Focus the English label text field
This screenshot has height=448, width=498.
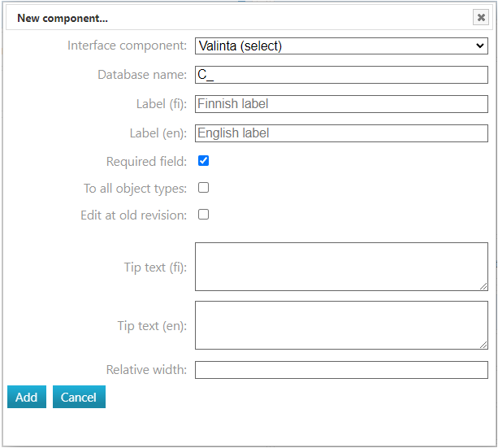[341, 133]
